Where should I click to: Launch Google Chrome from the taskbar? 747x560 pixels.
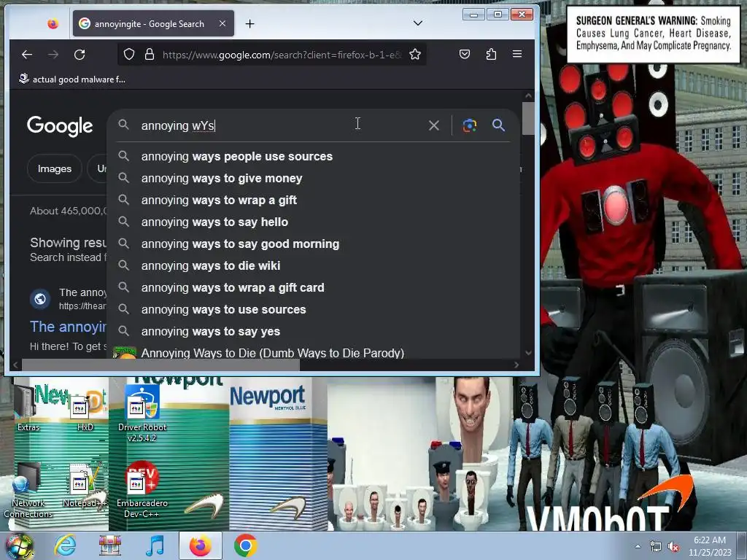[x=245, y=545]
